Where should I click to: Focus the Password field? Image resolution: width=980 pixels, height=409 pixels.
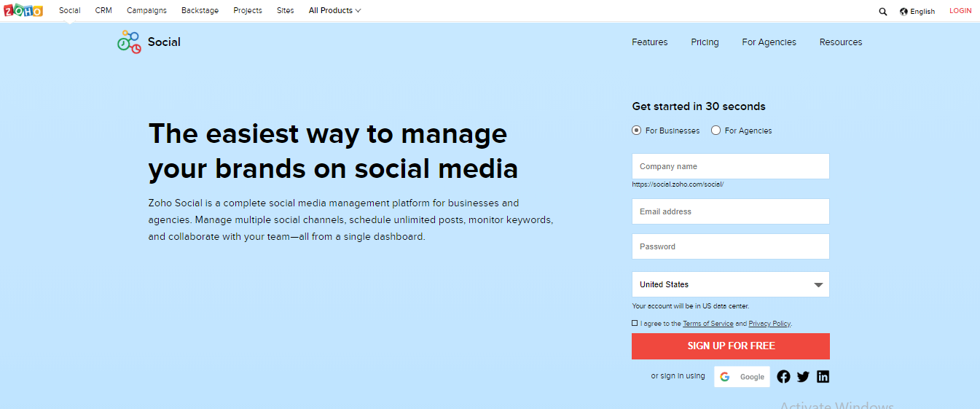coord(731,246)
